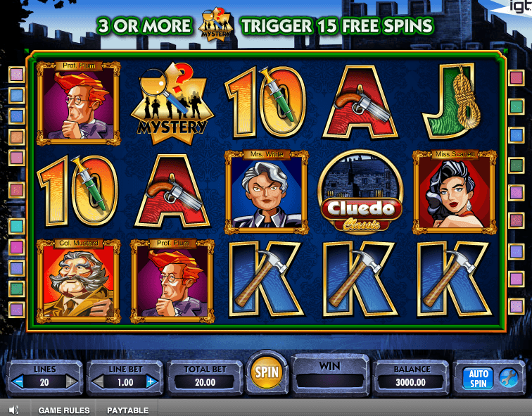Viewport: 532px width, 416px height.
Task: Increase line bet with plus arrow
Action: click(151, 382)
